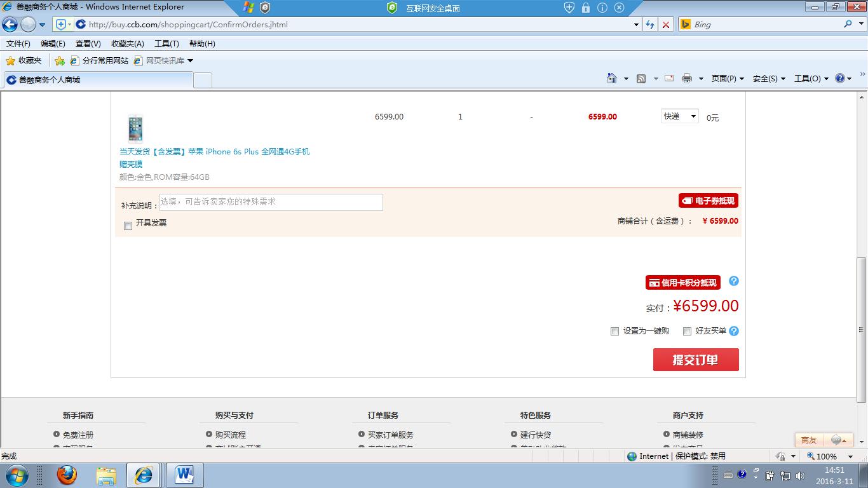This screenshot has height=488, width=868.
Task: Click the iPhone product thumbnail image
Action: click(x=135, y=128)
